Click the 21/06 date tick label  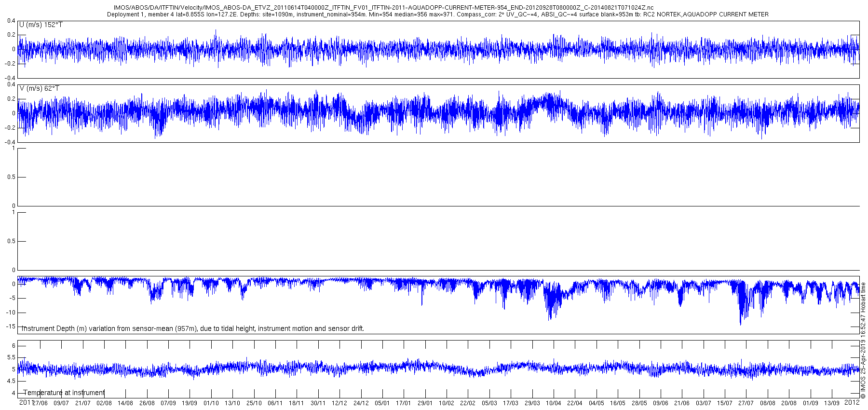pos(682,403)
